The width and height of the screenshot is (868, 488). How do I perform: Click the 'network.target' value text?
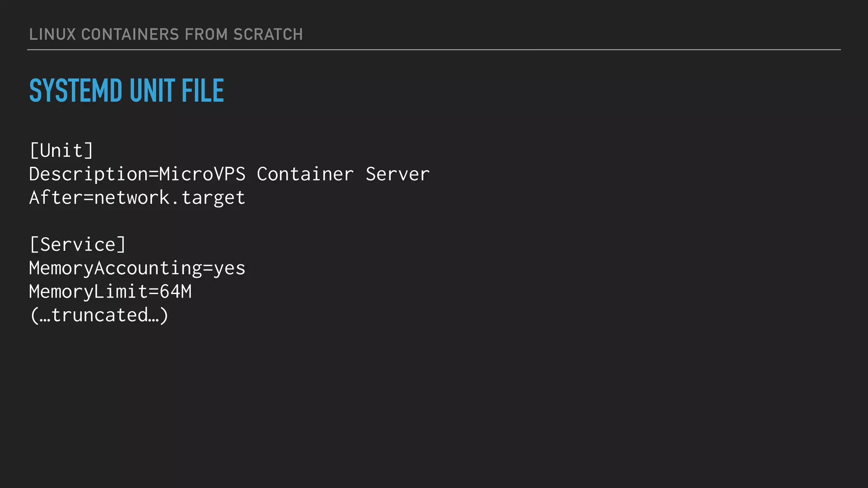point(170,198)
